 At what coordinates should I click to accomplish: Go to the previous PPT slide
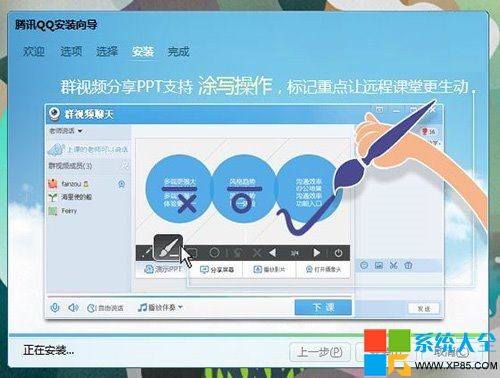tap(273, 253)
